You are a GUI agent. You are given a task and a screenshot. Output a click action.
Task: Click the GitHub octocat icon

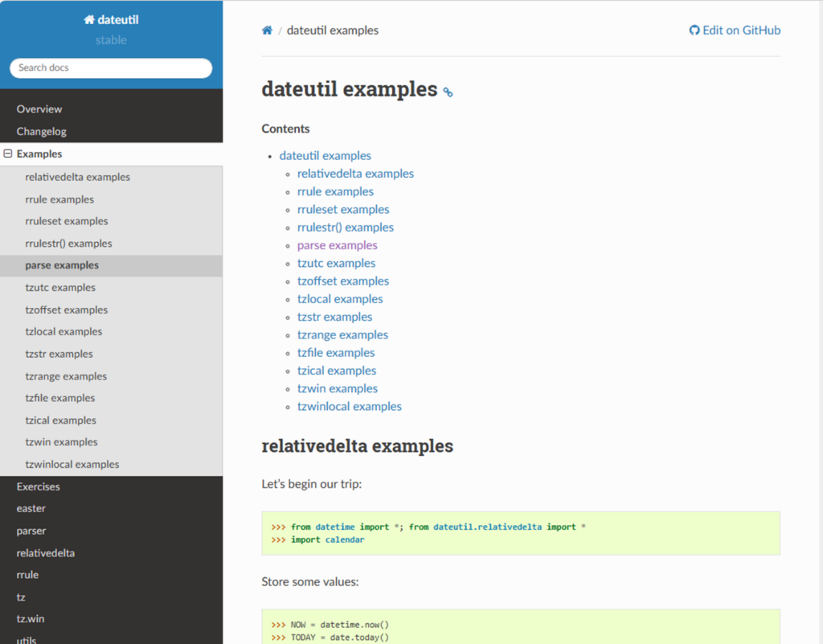click(x=694, y=31)
